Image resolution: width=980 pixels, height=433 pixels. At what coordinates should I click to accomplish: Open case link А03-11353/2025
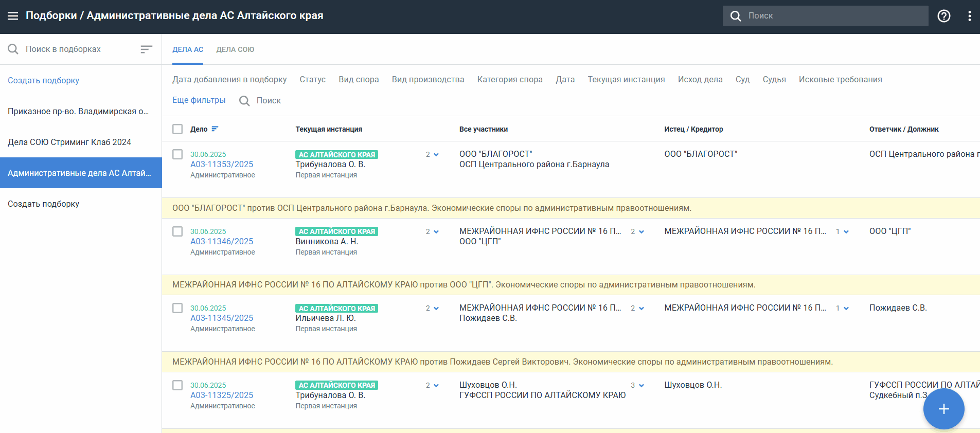(x=222, y=164)
